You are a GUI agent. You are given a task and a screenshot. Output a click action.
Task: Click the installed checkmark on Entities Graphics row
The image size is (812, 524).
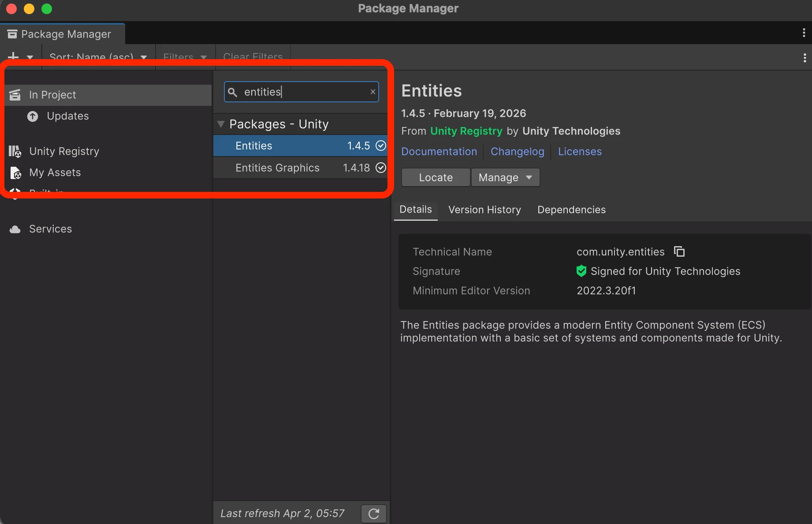(x=381, y=168)
